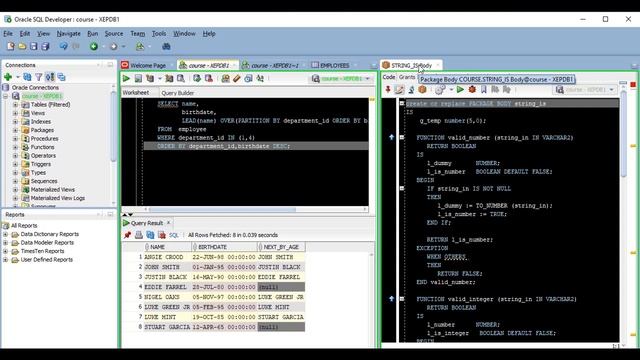Image resolution: width=640 pixels, height=360 pixels.
Task: Open the Tools menu
Action: tap(159, 33)
